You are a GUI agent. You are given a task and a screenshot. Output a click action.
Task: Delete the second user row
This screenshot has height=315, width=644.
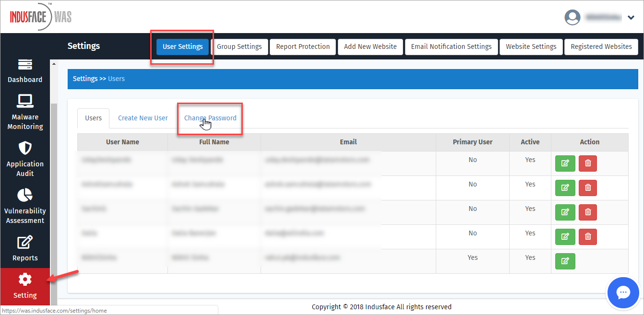[588, 187]
